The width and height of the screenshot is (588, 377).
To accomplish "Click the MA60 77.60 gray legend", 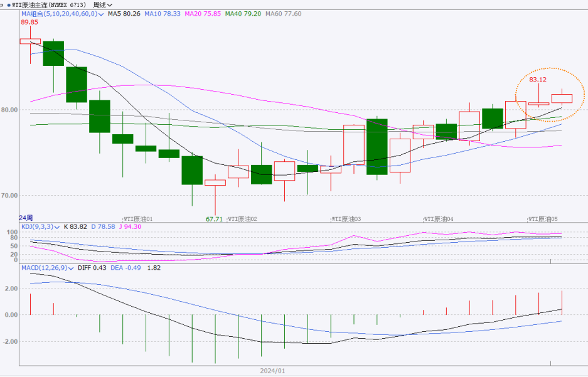I will coord(283,13).
